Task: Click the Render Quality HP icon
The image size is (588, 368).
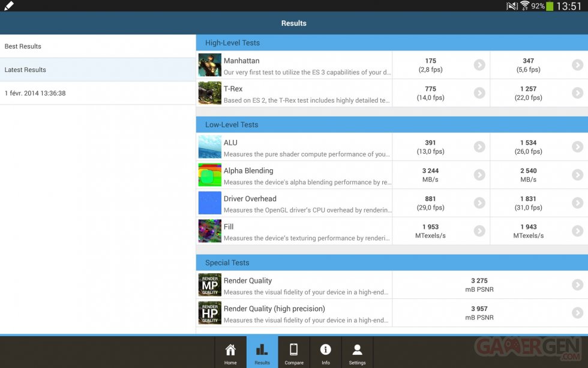Action: point(209,313)
